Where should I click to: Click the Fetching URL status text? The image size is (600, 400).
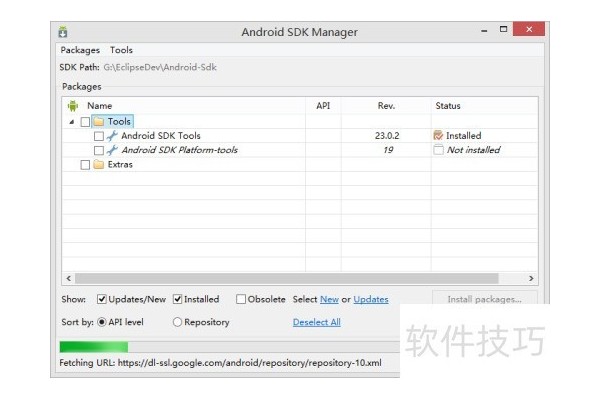pyautogui.click(x=220, y=363)
